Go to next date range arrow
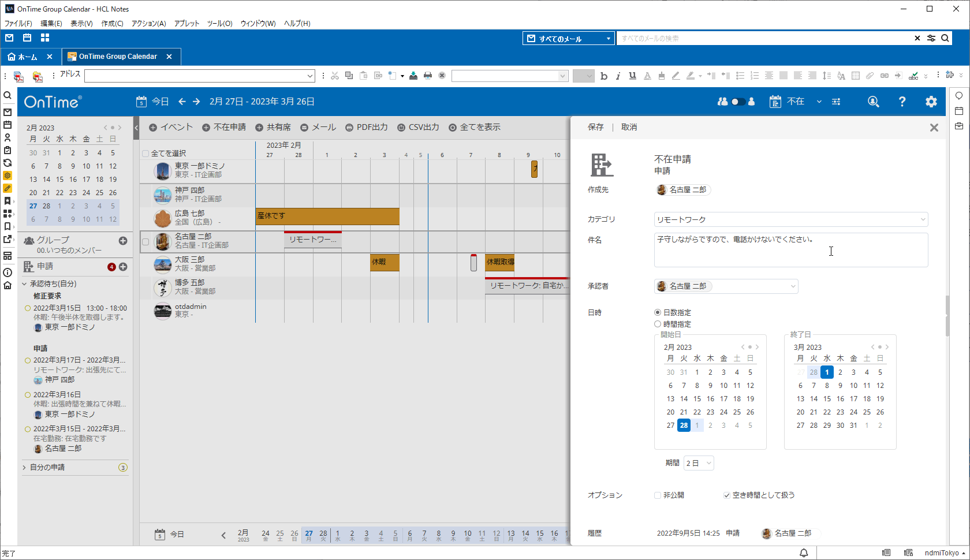The height and width of the screenshot is (560, 970). coord(196,102)
